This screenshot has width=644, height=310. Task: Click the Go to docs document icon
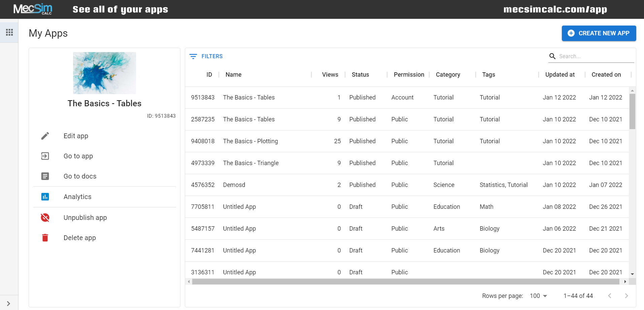coord(45,176)
